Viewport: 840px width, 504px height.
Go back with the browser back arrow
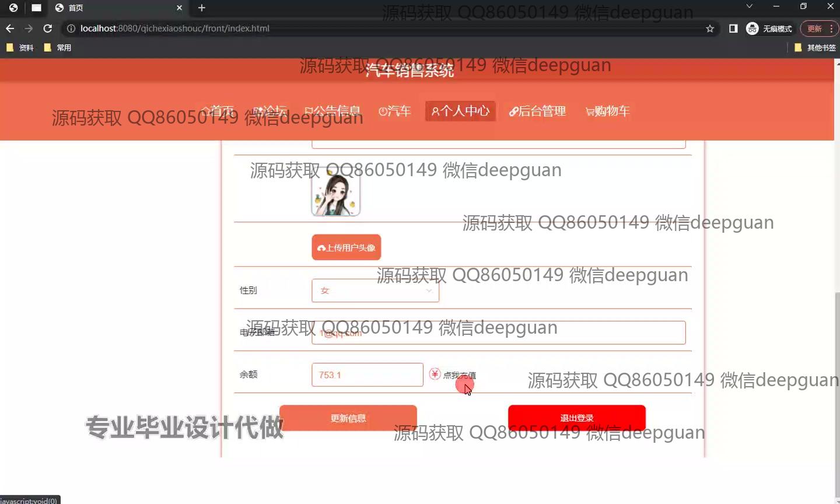click(10, 28)
